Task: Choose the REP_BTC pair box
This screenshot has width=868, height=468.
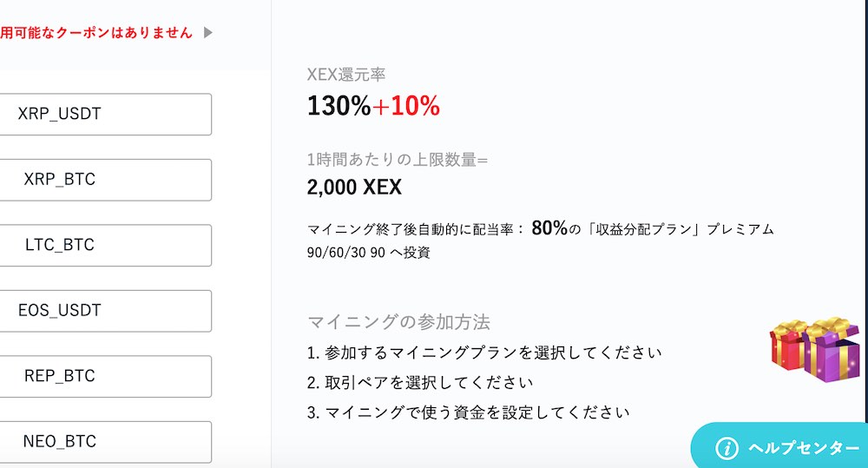Action: pos(105,377)
